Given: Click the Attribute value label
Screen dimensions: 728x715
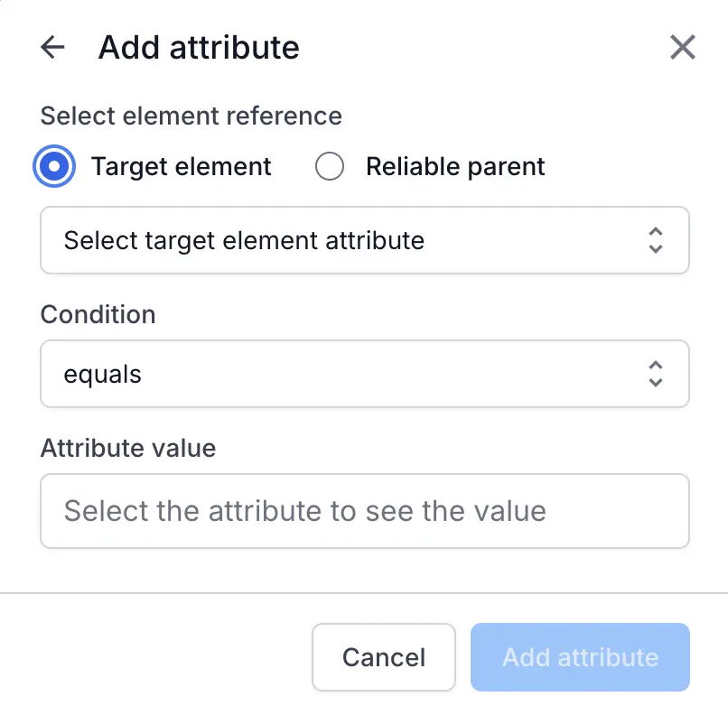Looking at the screenshot, I should [x=126, y=448].
